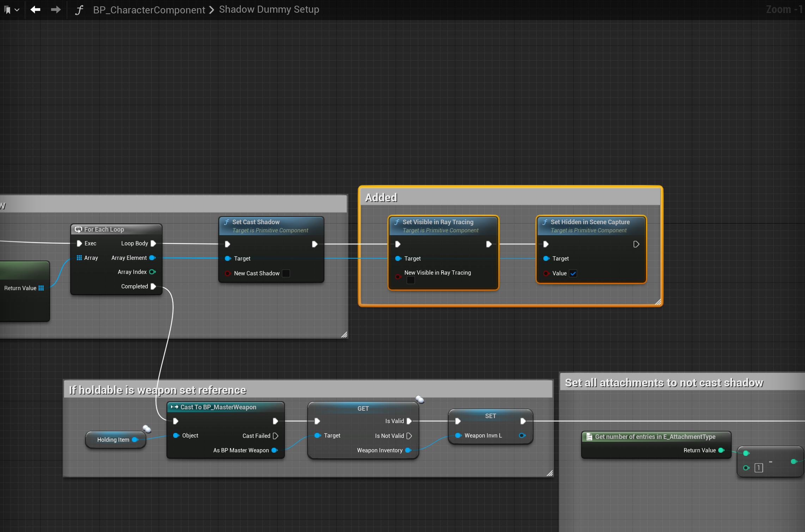This screenshot has width=805, height=532.
Task: Click the forward navigation arrow
Action: point(55,10)
